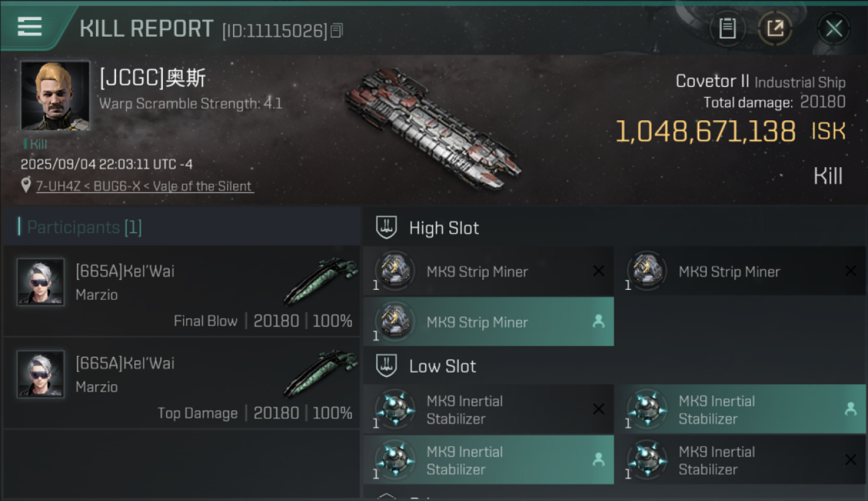Click the first MK9 Strip Miner module icon

point(395,271)
